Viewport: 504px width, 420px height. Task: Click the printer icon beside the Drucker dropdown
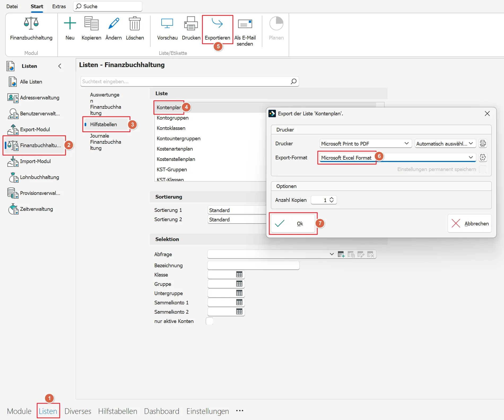(x=483, y=143)
